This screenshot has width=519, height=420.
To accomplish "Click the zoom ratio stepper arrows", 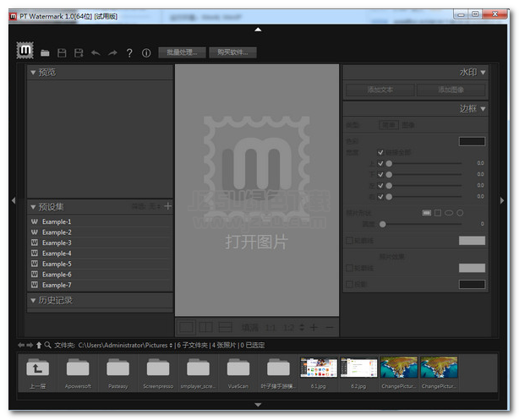I will click(x=302, y=327).
